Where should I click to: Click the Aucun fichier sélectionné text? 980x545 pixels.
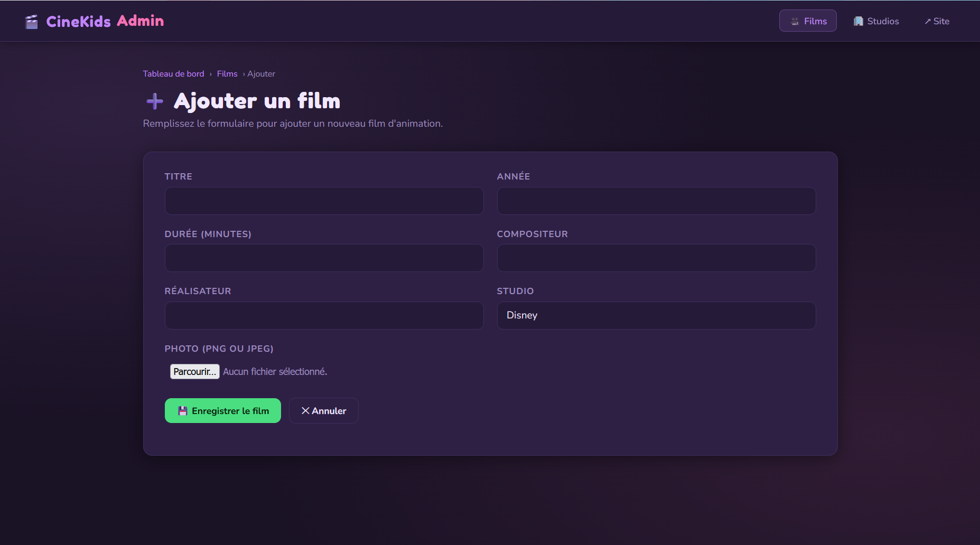point(275,372)
